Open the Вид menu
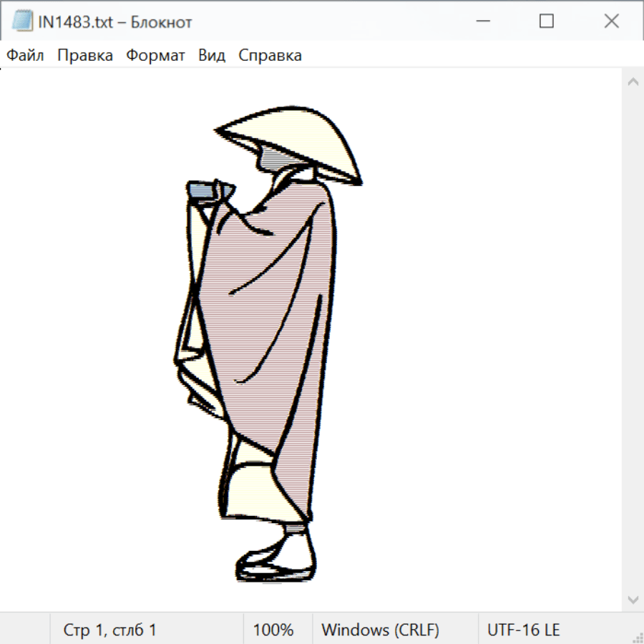 (212, 56)
